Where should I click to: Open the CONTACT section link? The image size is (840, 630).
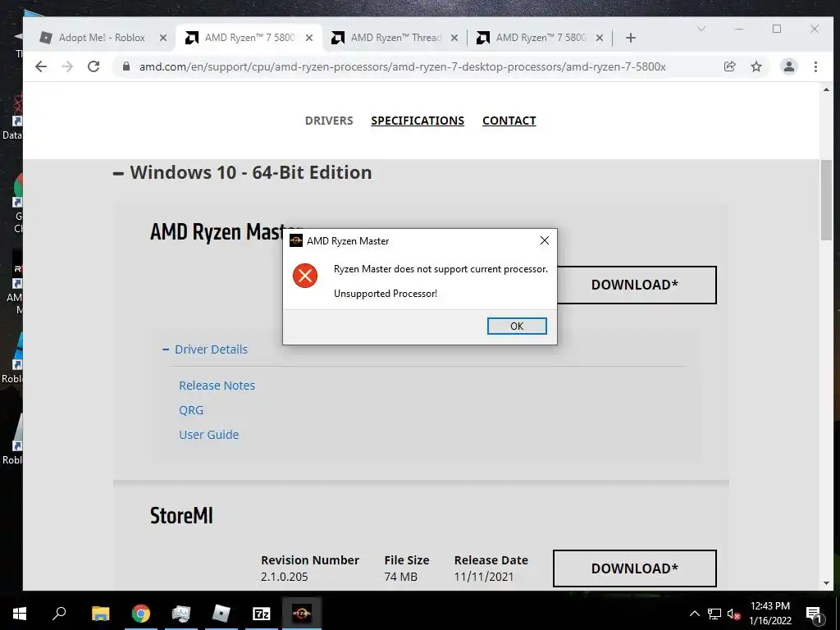point(509,121)
